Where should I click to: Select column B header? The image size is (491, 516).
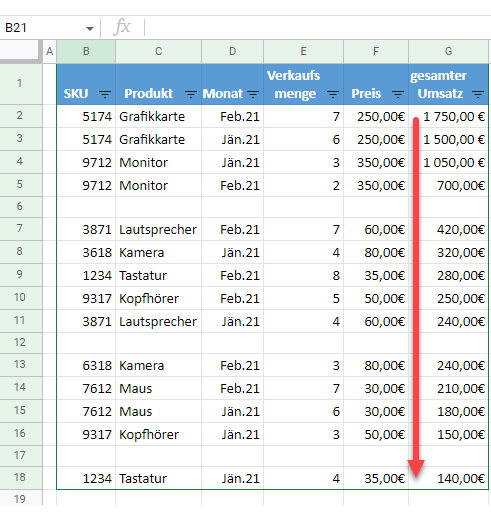click(x=86, y=51)
